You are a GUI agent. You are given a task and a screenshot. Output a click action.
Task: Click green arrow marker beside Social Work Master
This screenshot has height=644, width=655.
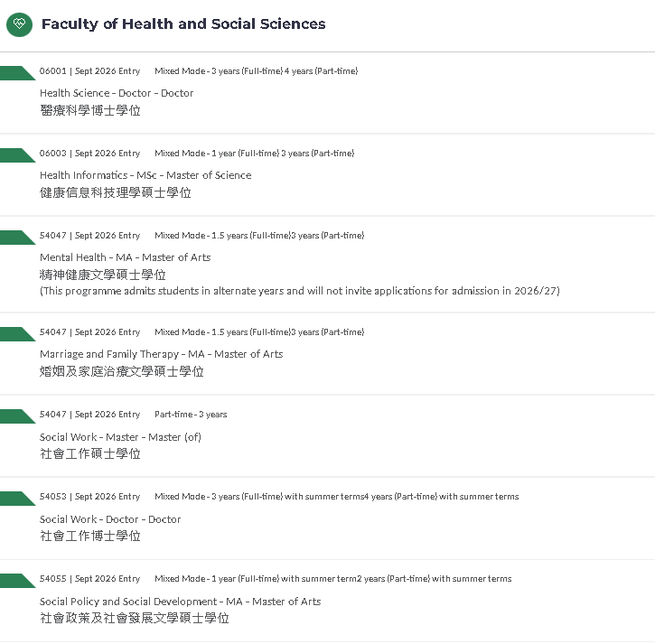pyautogui.click(x=17, y=416)
